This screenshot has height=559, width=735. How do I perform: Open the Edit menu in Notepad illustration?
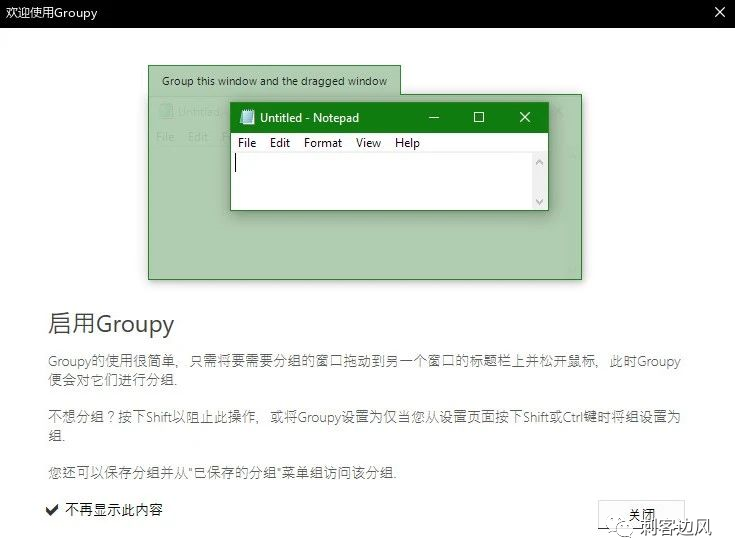tap(280, 142)
